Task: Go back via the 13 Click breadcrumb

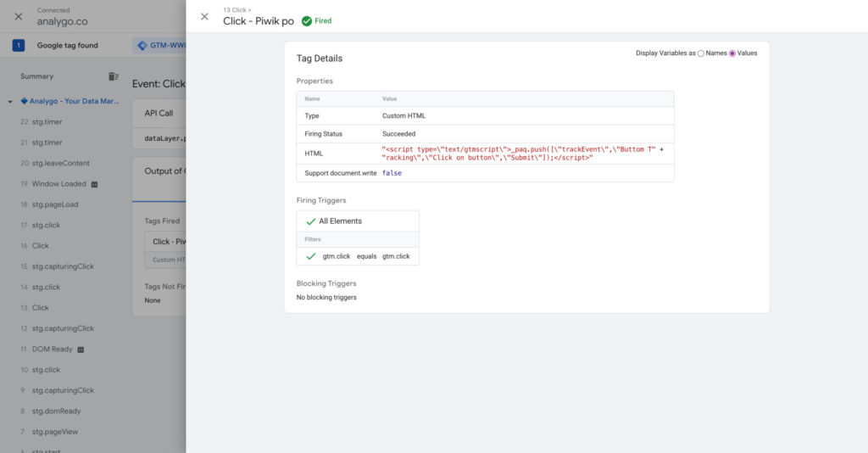Action: 236,10
